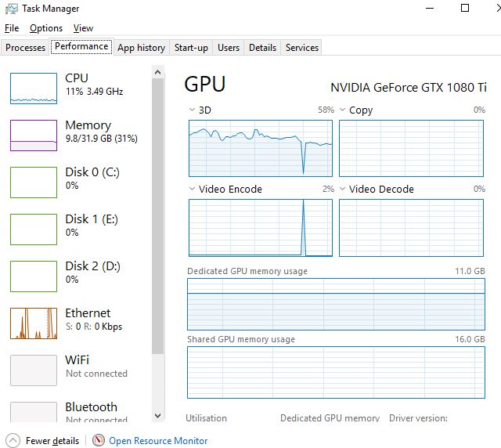The height and width of the screenshot is (448, 501).
Task: Select the Bluetooth thumbnail graph
Action: (x=34, y=412)
